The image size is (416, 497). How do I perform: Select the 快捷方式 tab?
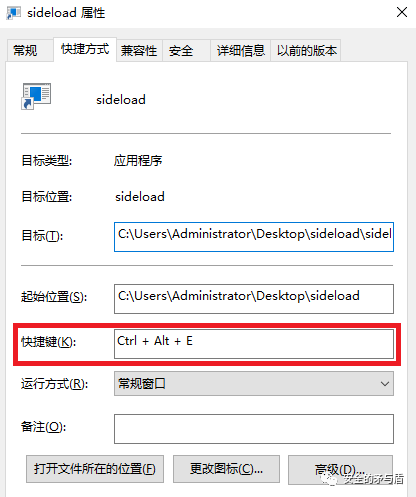point(85,49)
